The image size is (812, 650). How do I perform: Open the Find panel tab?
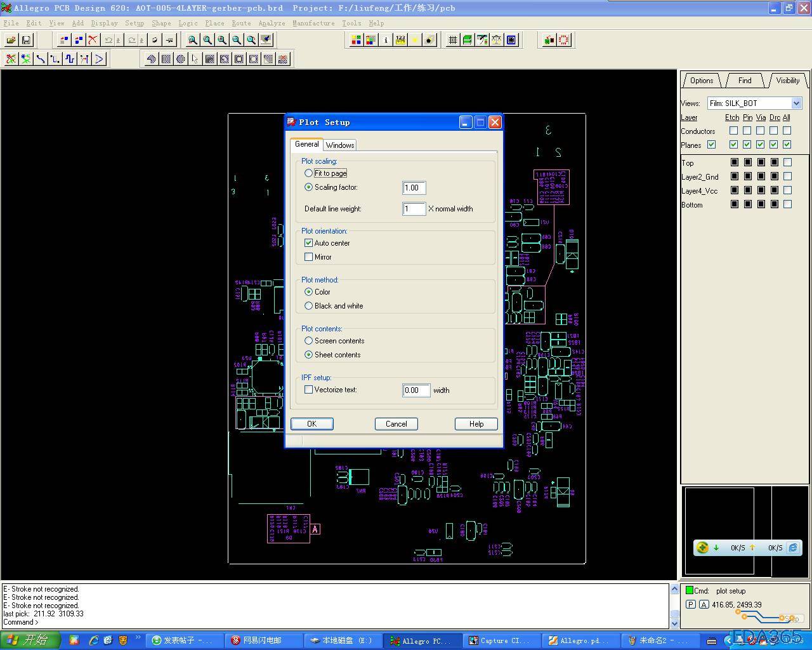745,81
